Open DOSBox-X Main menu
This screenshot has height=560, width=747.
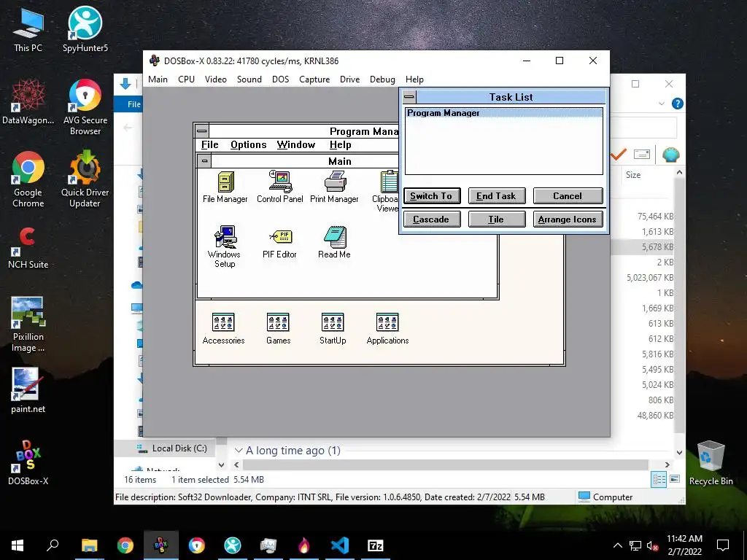[x=158, y=79]
